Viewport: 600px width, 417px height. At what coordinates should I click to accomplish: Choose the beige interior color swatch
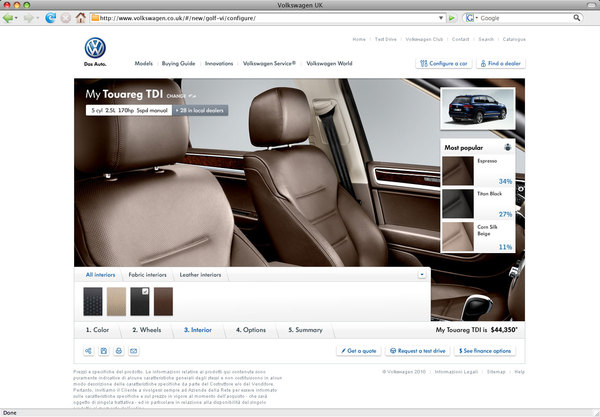(x=117, y=301)
